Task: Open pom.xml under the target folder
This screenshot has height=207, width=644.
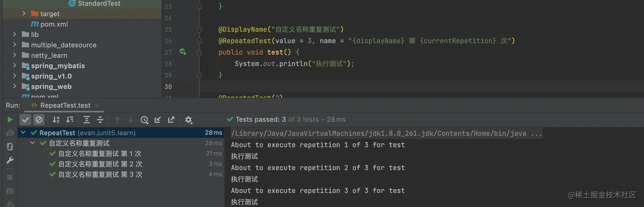Action: coord(54,24)
